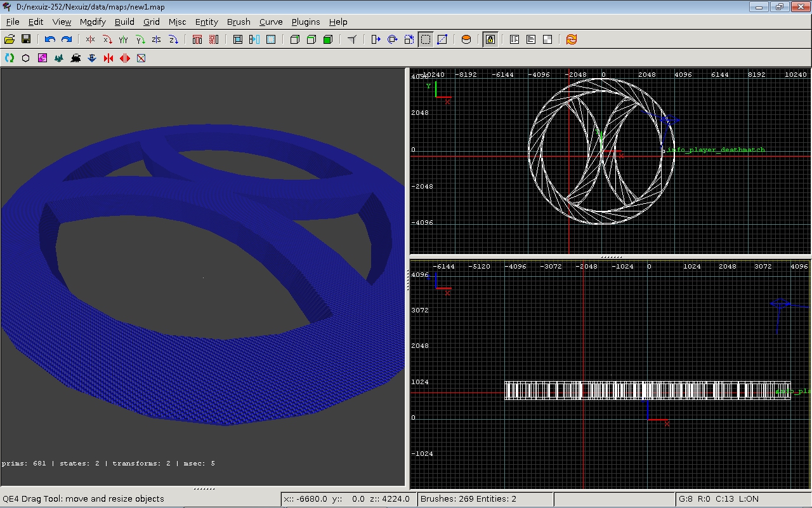Click the black train spline icon
The height and width of the screenshot is (508, 812).
click(x=75, y=58)
